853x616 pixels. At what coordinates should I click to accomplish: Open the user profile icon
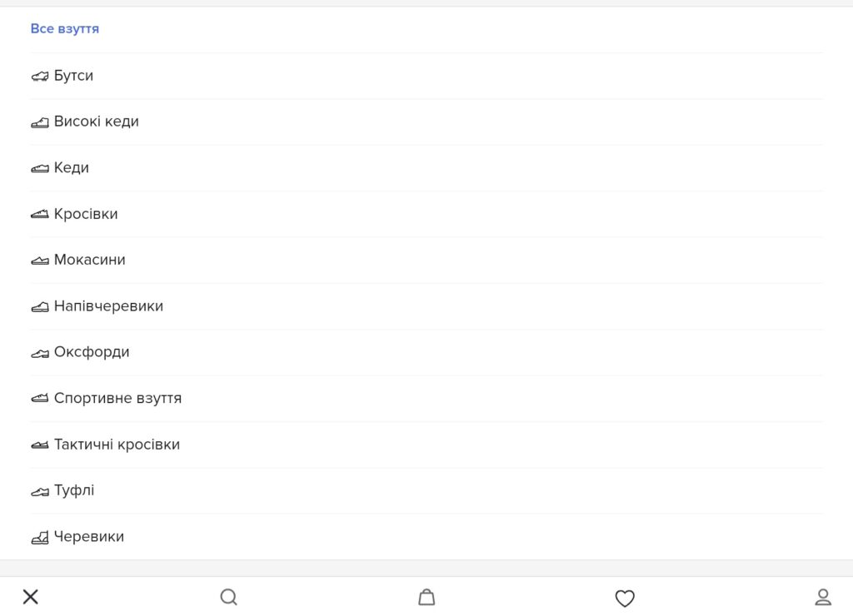(823, 597)
